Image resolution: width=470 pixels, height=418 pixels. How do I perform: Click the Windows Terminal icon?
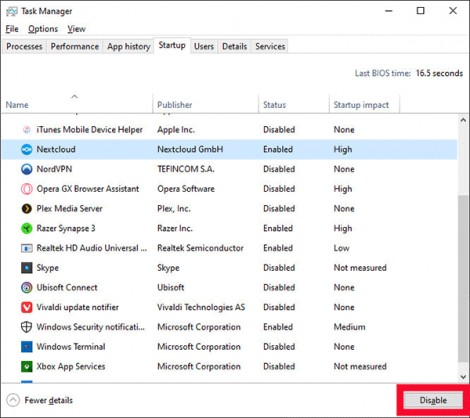pos(27,347)
